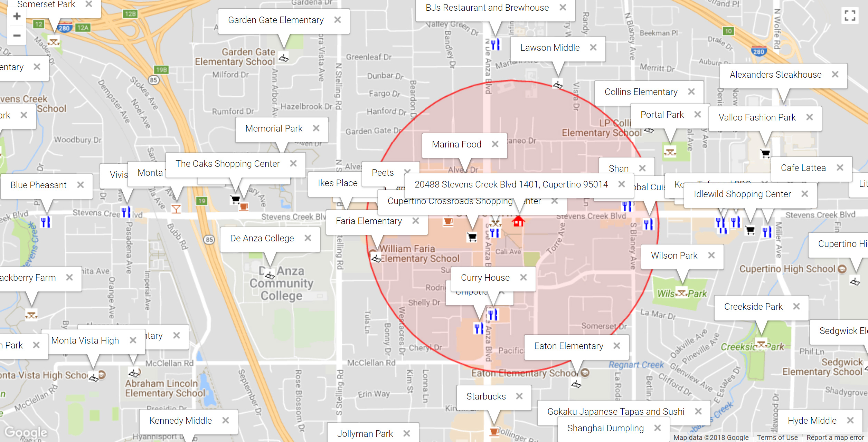The height and width of the screenshot is (442, 868).
Task: Close the BJs Restaurant and Brewhouse popup
Action: point(563,7)
